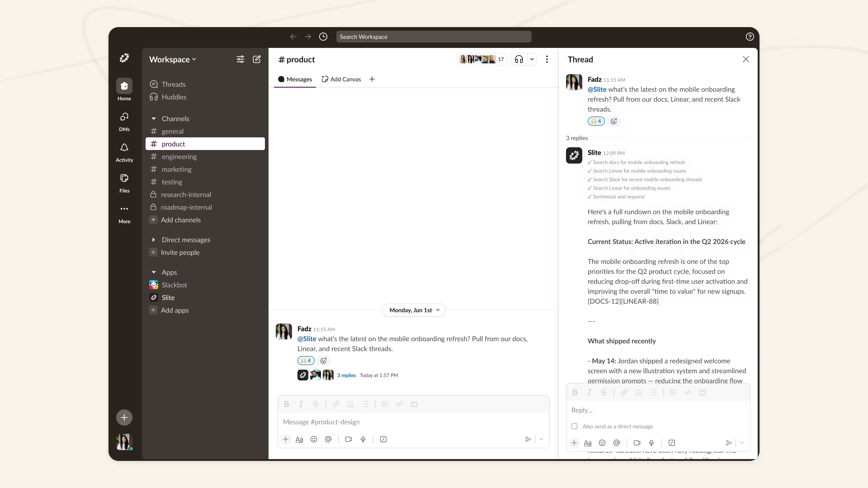Image resolution: width=868 pixels, height=488 pixels.
Task: Record audio clip in the channel composer
Action: click(x=363, y=439)
